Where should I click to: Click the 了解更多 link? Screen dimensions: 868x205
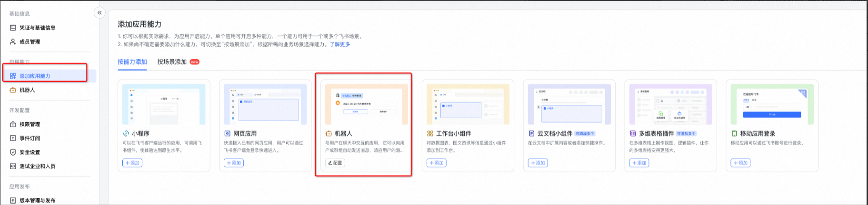[x=340, y=44]
